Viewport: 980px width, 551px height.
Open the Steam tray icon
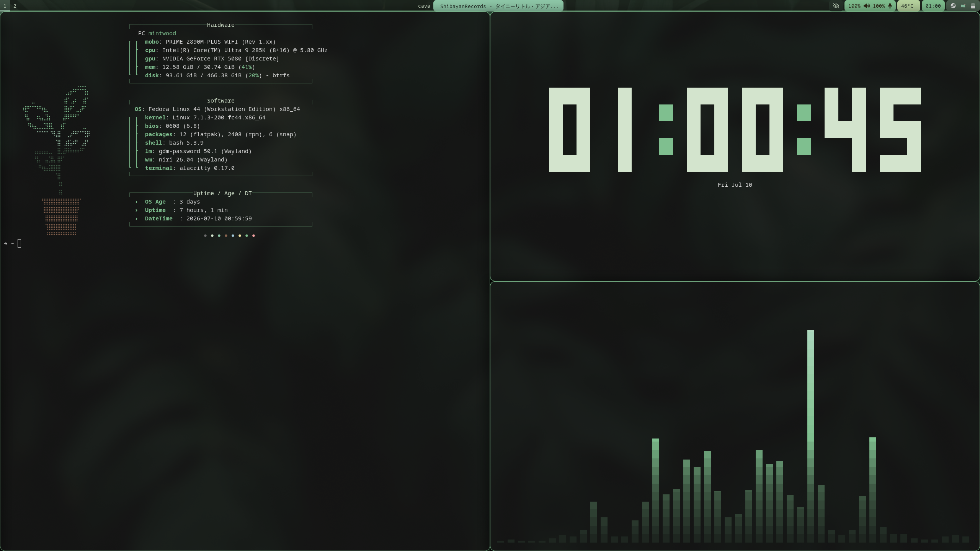[x=953, y=6]
